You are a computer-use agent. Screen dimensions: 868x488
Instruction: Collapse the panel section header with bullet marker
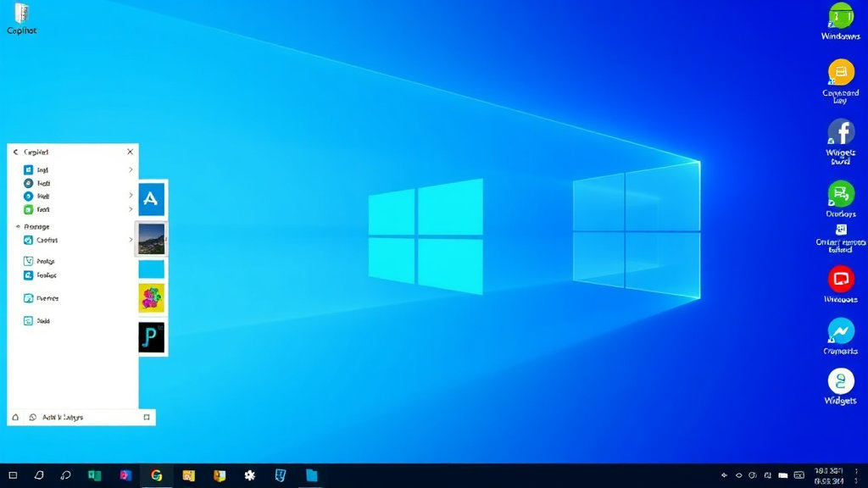[x=33, y=226]
